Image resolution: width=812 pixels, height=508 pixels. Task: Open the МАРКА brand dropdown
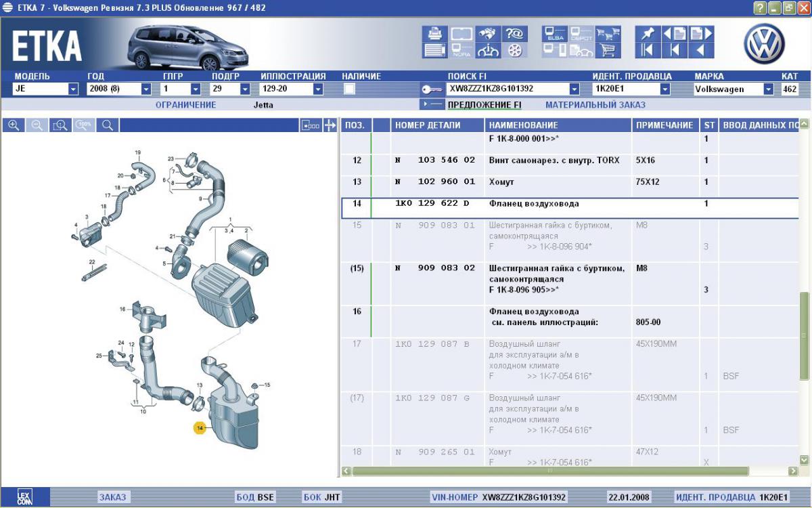(x=769, y=89)
